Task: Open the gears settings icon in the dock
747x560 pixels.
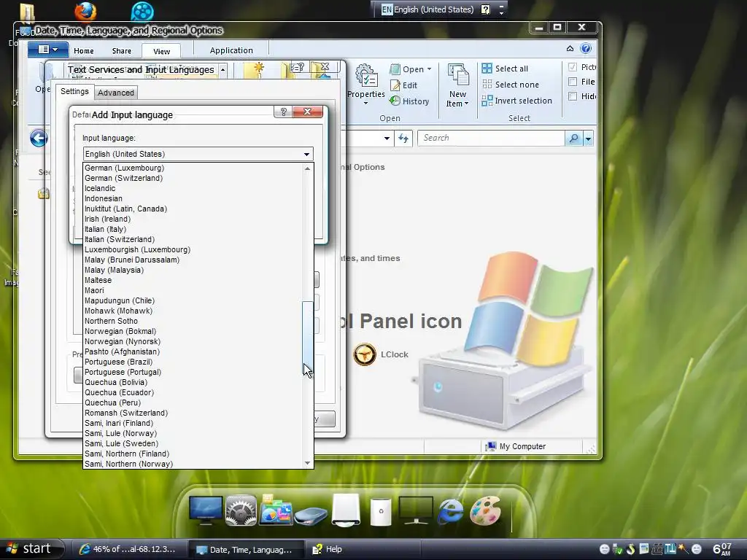Action: tap(241, 510)
